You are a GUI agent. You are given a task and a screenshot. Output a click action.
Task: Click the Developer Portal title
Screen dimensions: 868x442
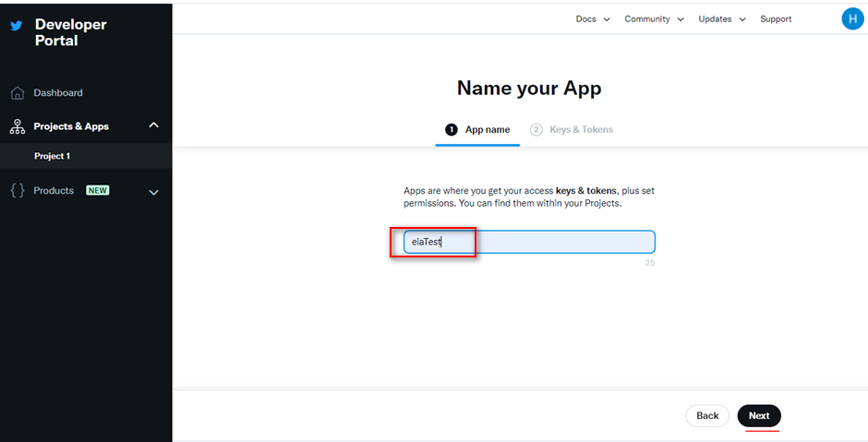pos(71,32)
